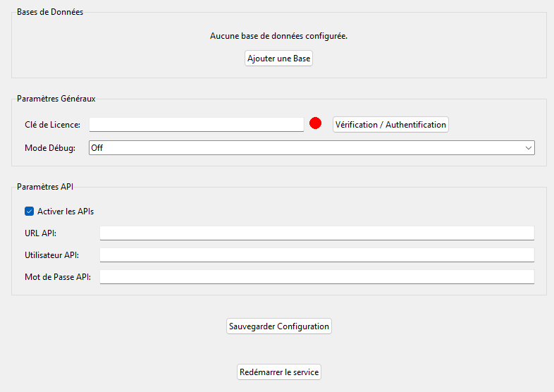Enable the Activer les APIs checkbox
Screen dimensions: 554x392
pos(30,212)
